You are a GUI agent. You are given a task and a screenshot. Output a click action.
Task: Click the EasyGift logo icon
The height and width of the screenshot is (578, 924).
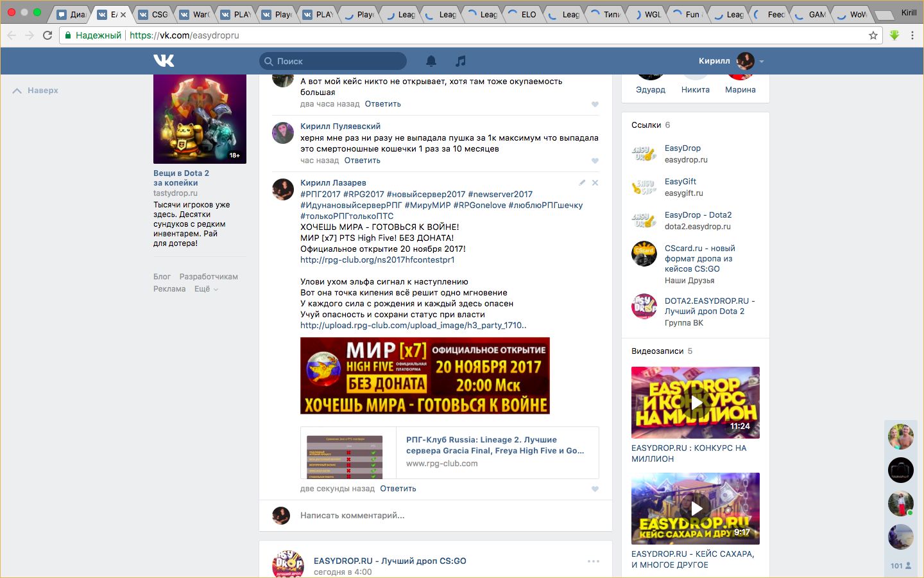644,188
